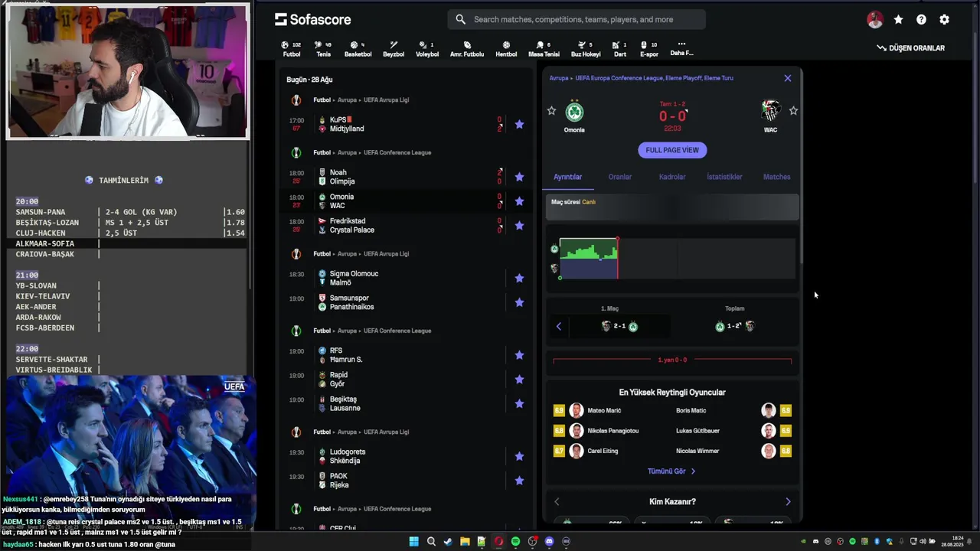This screenshot has width=980, height=551.
Task: Toggle favorite star for Omonia vs WAC row
Action: [x=519, y=201]
